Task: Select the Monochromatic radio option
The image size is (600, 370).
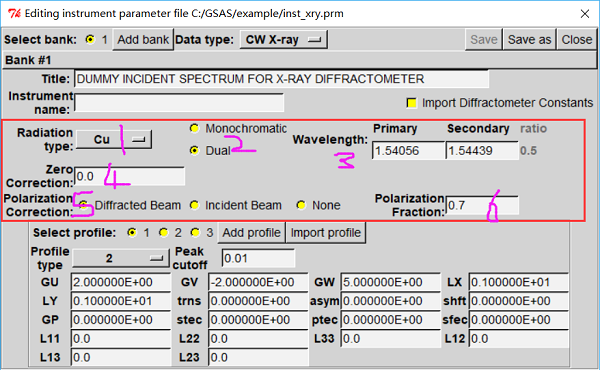Action: point(194,129)
